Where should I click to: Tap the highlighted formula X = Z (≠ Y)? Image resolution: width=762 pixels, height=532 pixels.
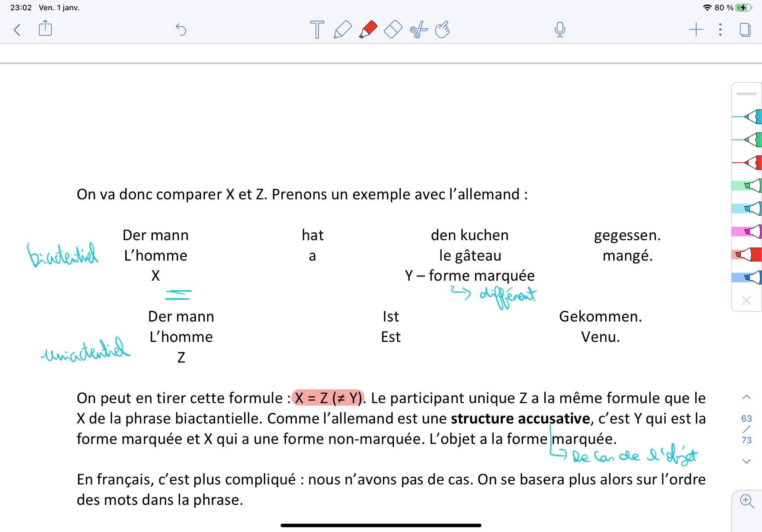328,398
